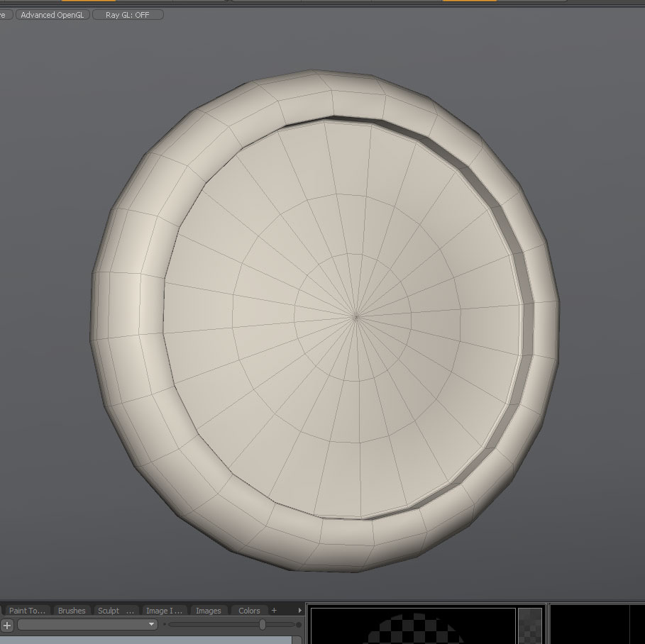Adjust the thumbnail size slider handle
Viewport: 645px width, 644px height.
point(262,625)
